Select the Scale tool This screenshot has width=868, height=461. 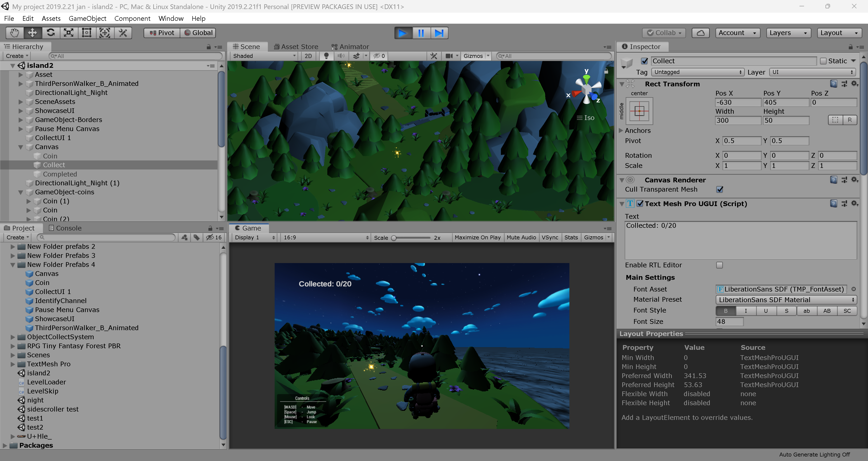(x=69, y=33)
